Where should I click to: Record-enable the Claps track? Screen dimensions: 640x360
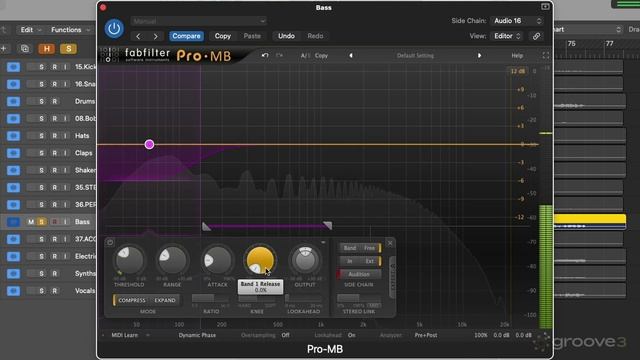(x=54, y=153)
